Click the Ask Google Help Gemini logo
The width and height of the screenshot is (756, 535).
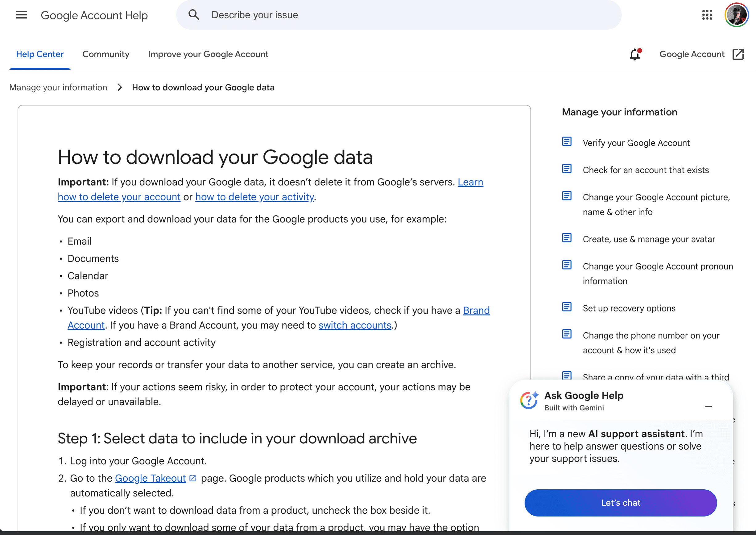pyautogui.click(x=529, y=400)
